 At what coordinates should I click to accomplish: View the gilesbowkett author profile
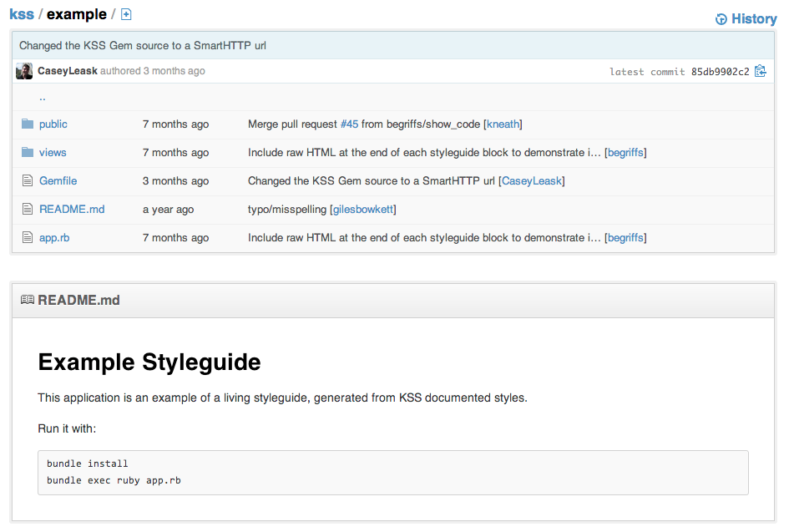point(363,210)
